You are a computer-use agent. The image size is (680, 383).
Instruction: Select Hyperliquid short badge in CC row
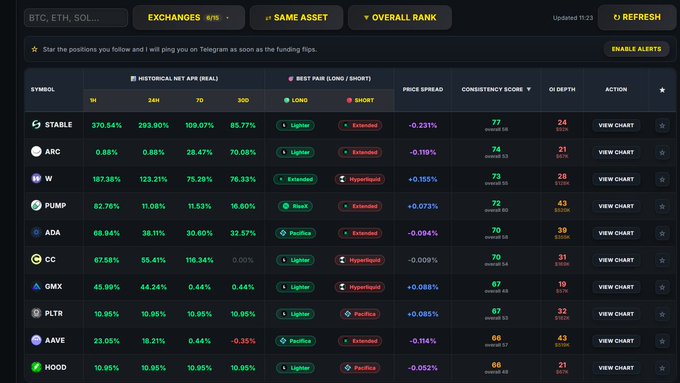[360, 260]
